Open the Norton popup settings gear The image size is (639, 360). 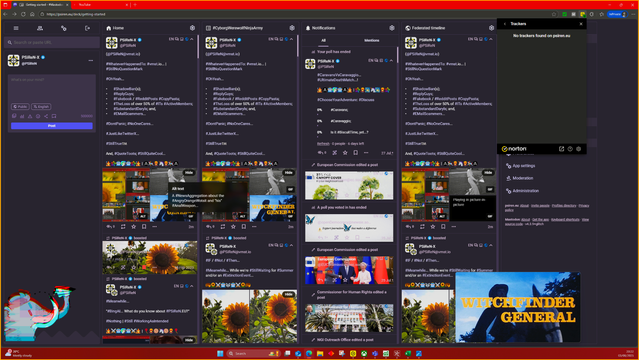tap(579, 149)
